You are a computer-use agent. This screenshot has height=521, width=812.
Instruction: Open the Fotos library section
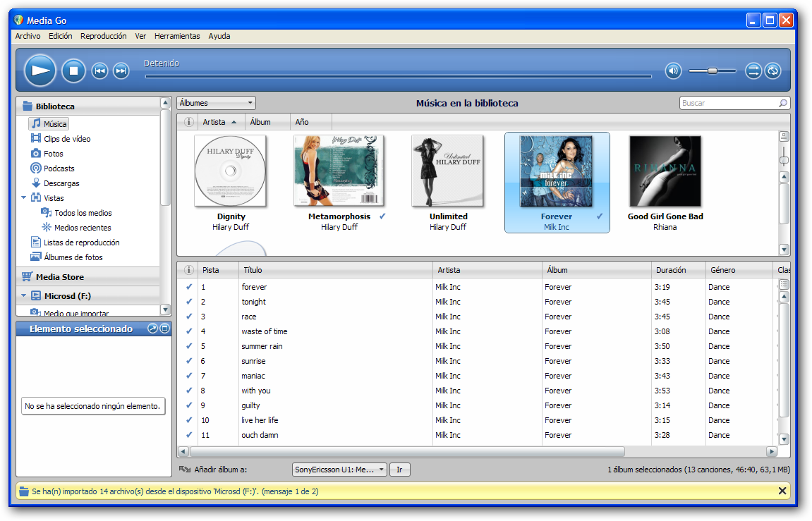47,154
